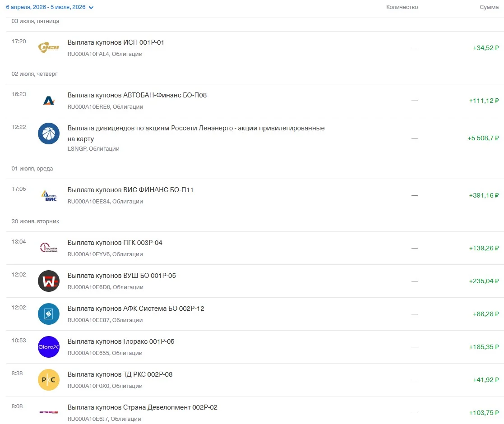Select the 6 апреля – 5 июля date range
Image resolution: width=504 pixels, height=424 pixels.
(46, 7)
